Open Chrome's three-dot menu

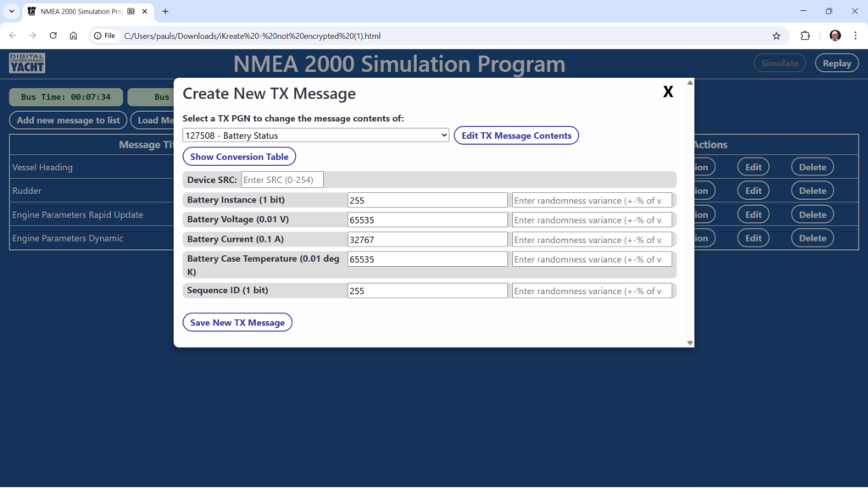coord(855,36)
